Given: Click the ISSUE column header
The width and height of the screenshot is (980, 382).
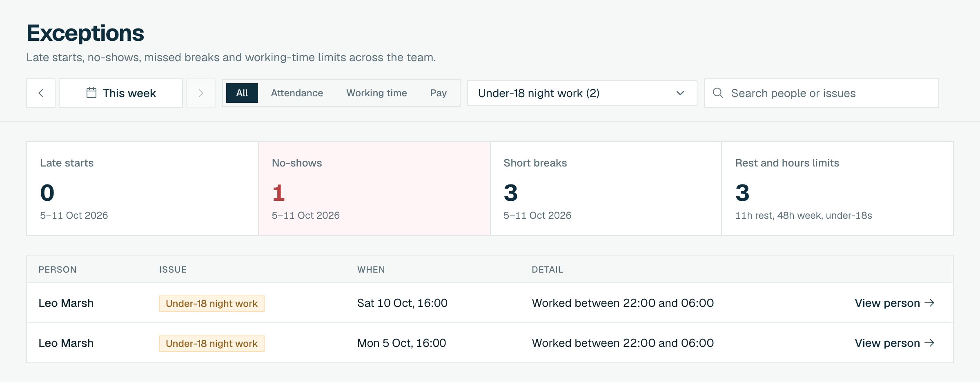Looking at the screenshot, I should click(x=173, y=269).
